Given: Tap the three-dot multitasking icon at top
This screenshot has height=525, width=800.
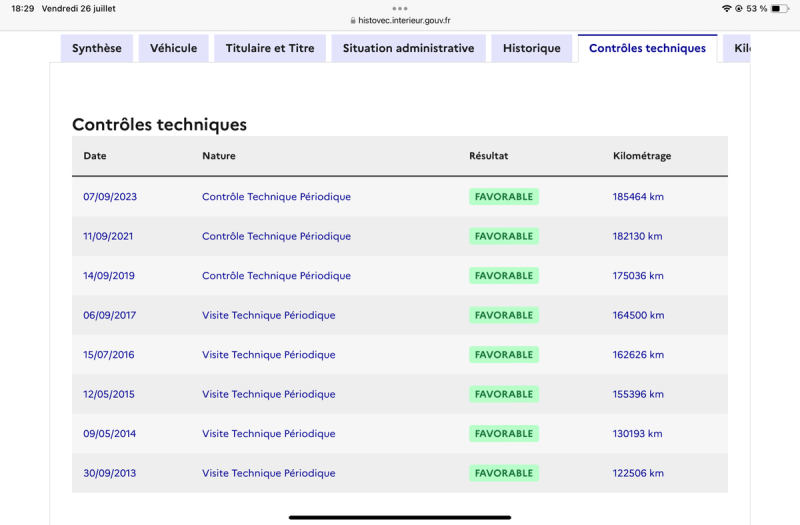Looking at the screenshot, I should point(400,8).
